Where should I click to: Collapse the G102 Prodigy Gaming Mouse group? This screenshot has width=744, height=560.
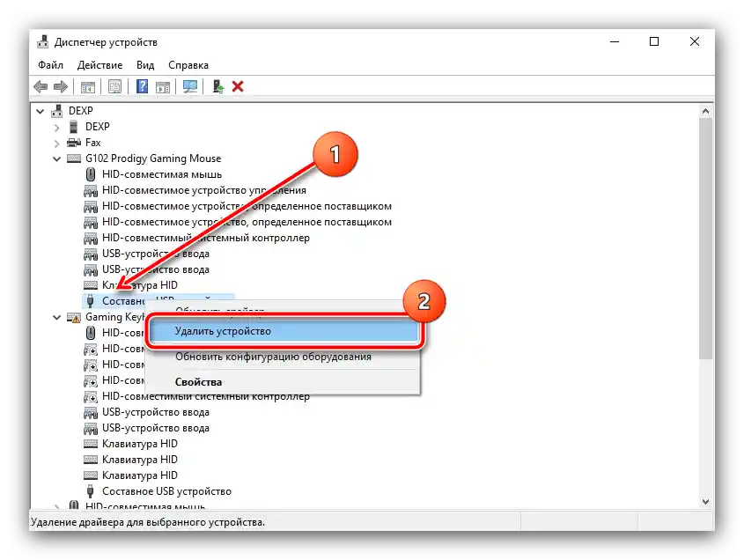coord(57,158)
